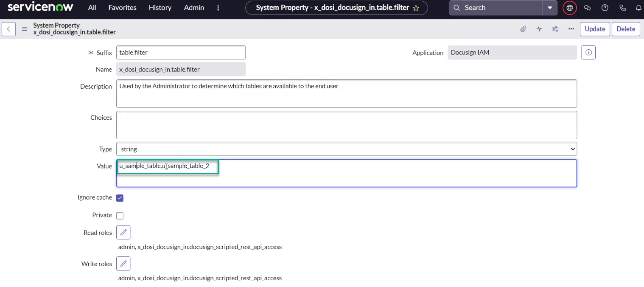Check the Private checkbox
The height and width of the screenshot is (287, 644).
tap(120, 216)
